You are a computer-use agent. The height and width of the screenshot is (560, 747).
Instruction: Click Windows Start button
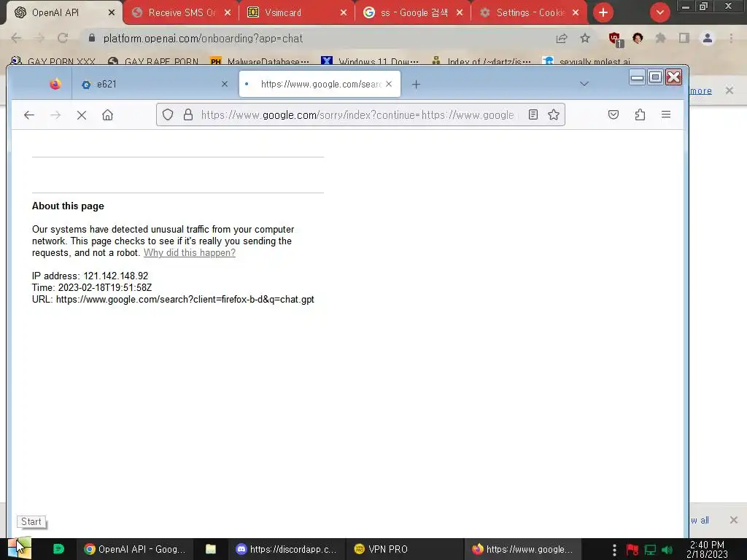click(19, 548)
